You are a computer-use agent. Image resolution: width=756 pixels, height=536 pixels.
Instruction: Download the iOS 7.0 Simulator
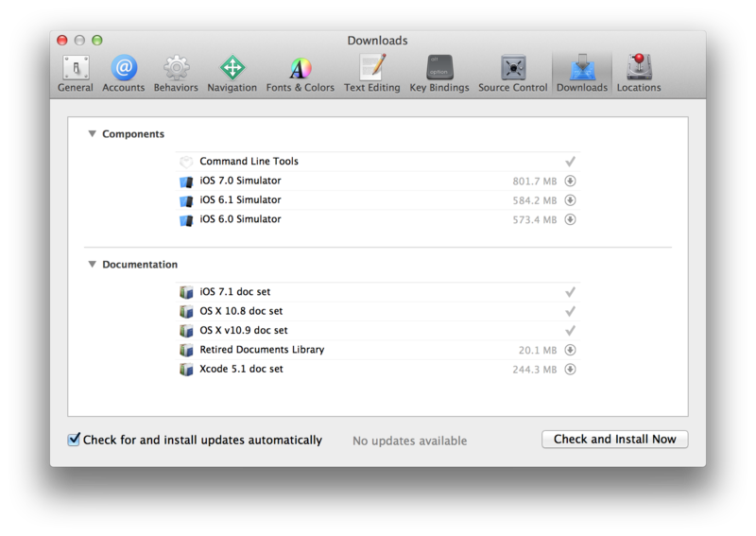pyautogui.click(x=571, y=181)
